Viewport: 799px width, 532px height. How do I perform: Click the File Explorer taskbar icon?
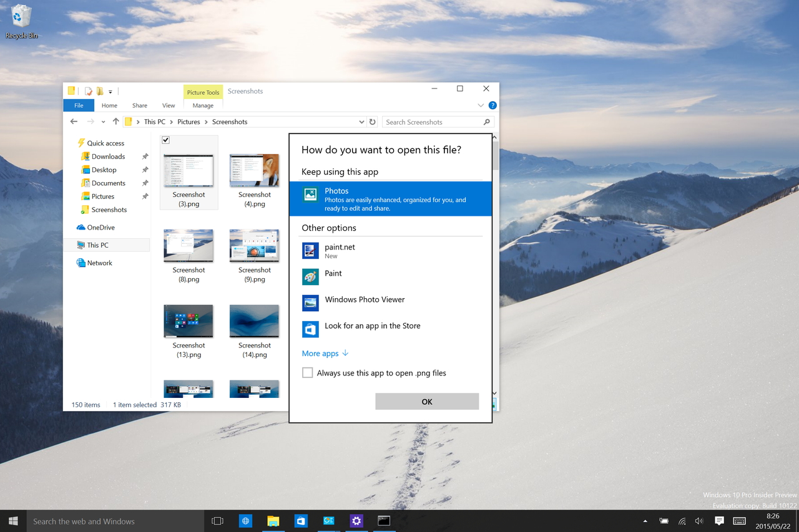[x=273, y=521]
